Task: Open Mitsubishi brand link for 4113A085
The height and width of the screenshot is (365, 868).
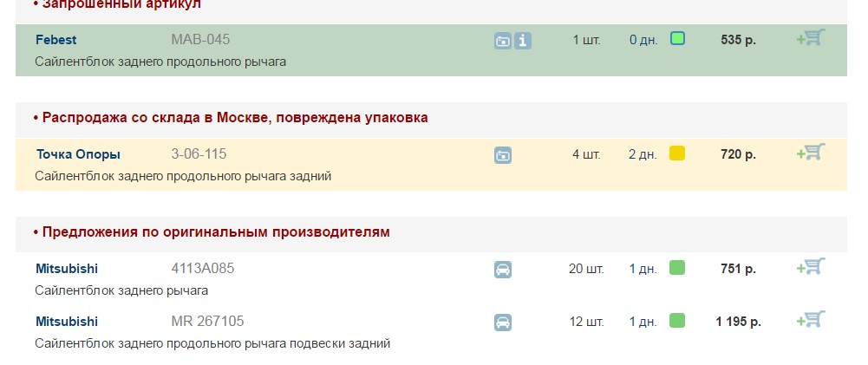Action: [67, 269]
